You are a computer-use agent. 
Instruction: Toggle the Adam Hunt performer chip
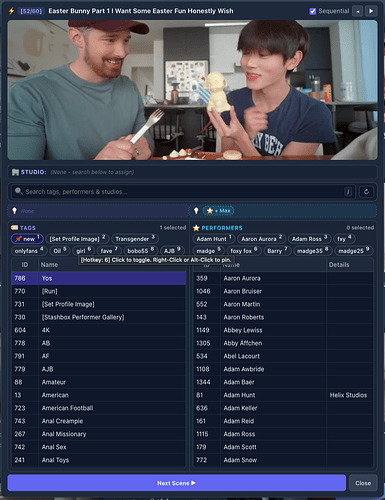pyautogui.click(x=213, y=239)
